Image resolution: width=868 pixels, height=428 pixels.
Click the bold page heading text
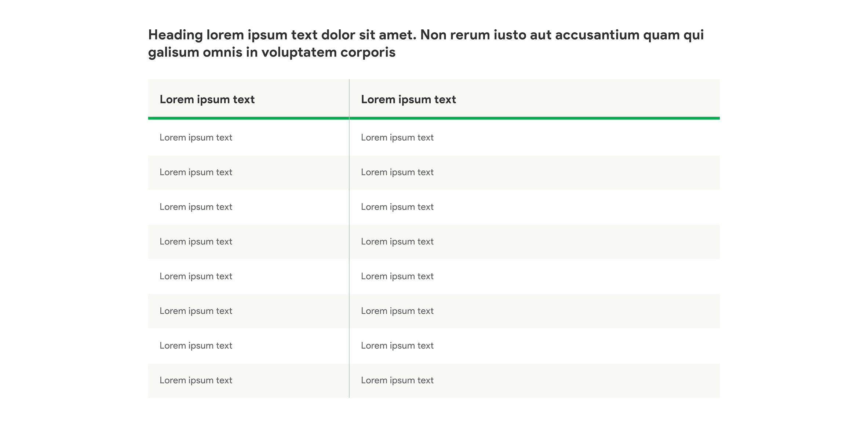[426, 43]
